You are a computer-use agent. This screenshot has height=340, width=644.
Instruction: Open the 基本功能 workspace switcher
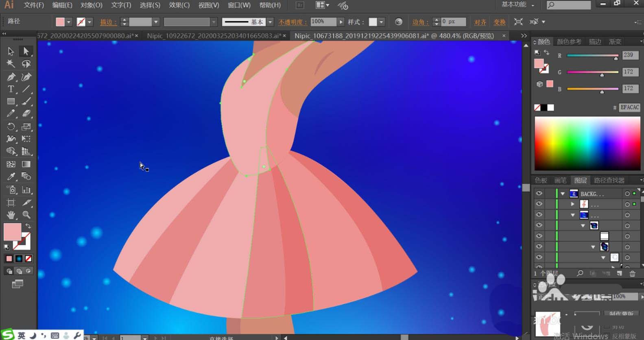(x=517, y=4)
